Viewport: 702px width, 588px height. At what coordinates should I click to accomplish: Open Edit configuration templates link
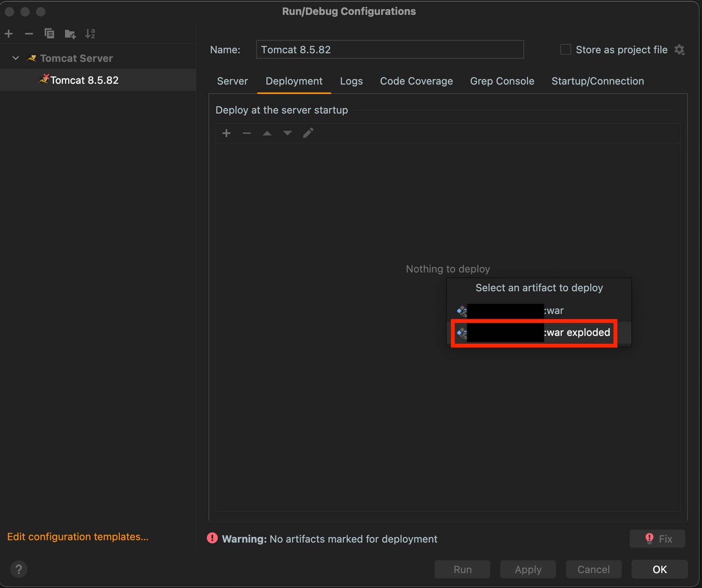pyautogui.click(x=78, y=536)
